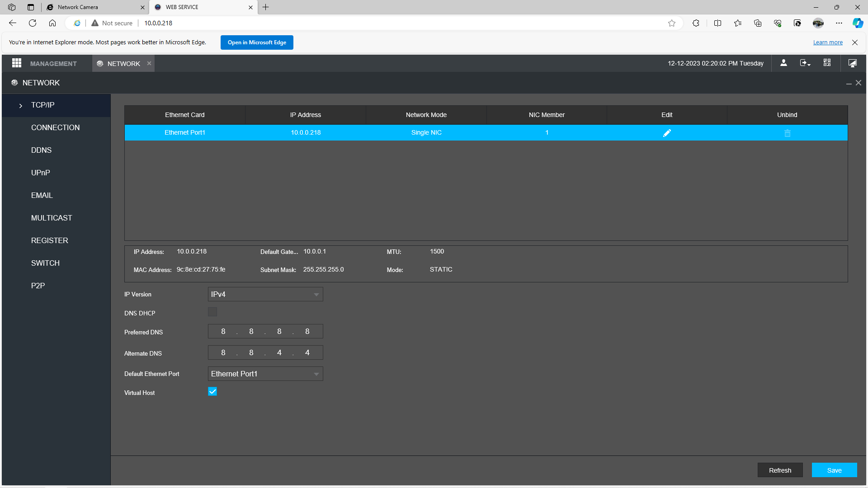The image size is (868, 488).
Task: Open browser extensions puzzle icon
Action: tap(696, 23)
